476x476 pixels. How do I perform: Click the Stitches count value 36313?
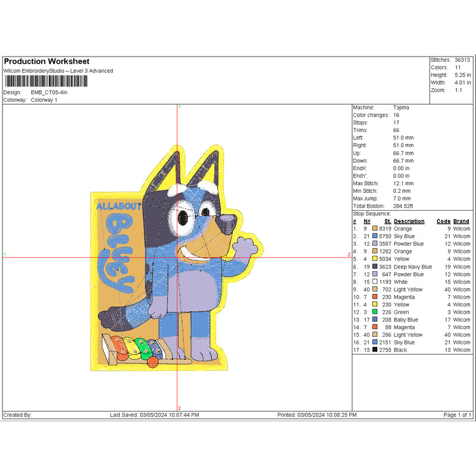462,60
